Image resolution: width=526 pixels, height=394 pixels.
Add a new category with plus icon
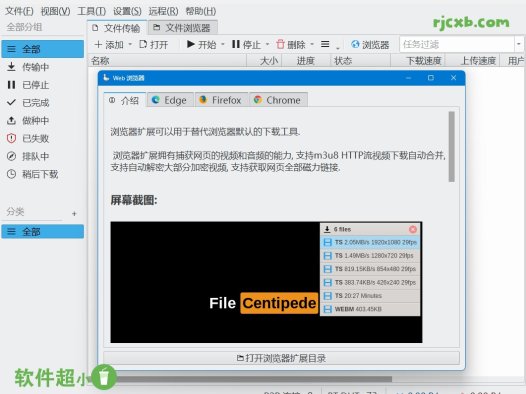coord(74,214)
